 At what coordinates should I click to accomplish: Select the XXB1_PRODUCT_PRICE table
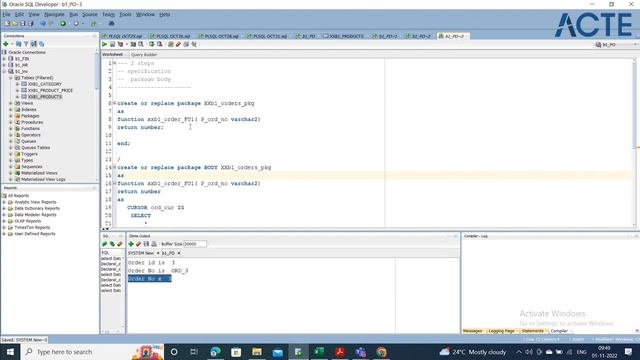tap(50, 91)
